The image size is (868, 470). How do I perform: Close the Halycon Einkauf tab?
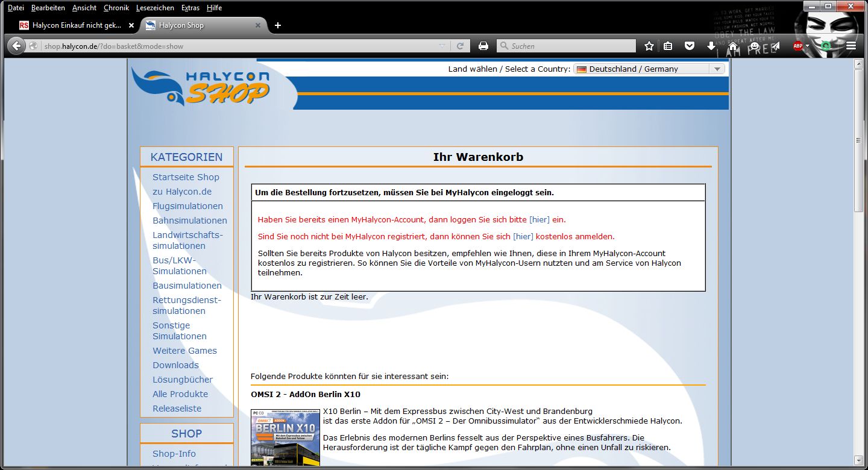131,25
